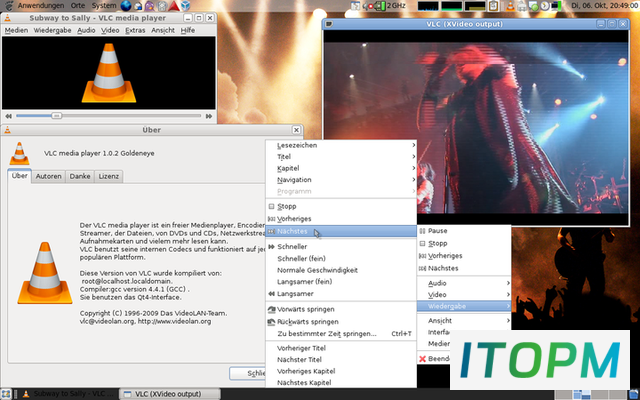
Task: Click the VLC cone tray icon
Action: click(x=510, y=6)
